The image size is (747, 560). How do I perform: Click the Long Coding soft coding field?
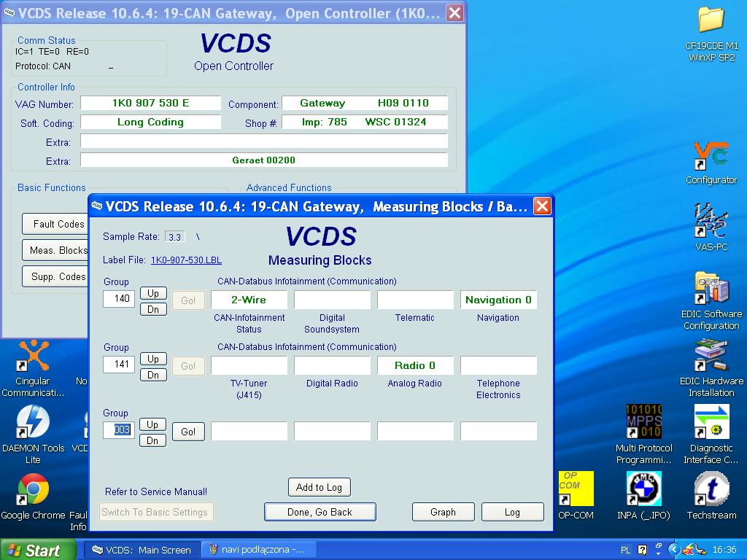150,122
